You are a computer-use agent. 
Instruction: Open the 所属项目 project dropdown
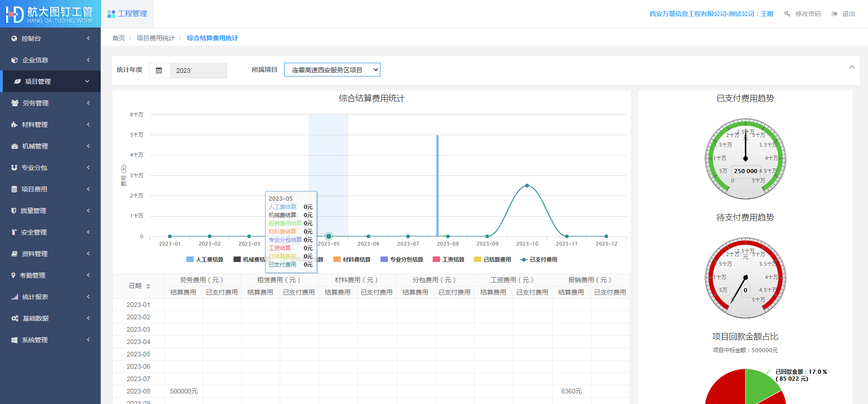pyautogui.click(x=332, y=70)
